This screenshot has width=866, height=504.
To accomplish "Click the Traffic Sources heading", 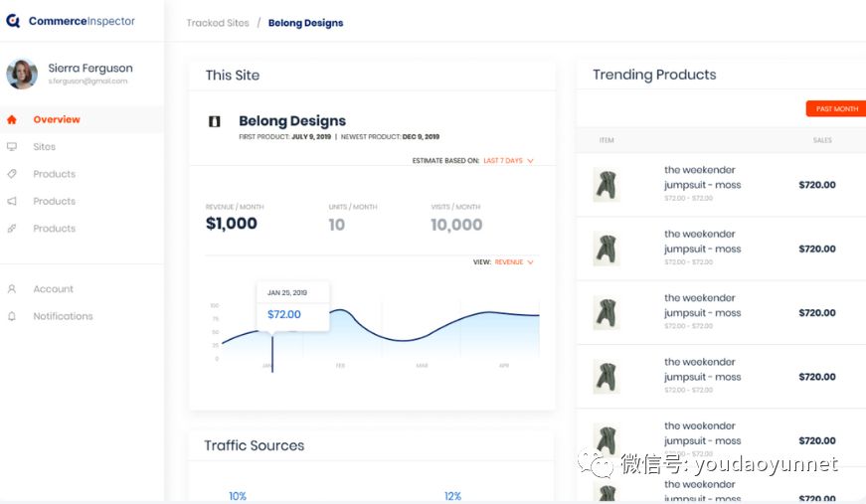I will (x=255, y=445).
